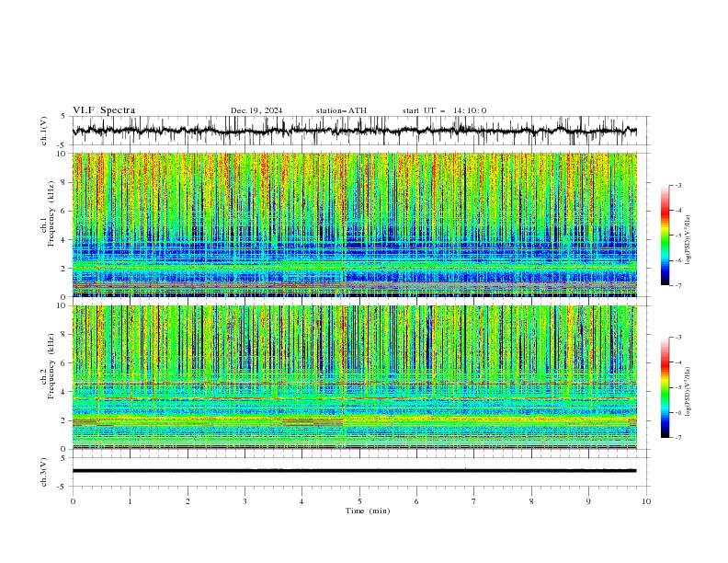
Task: Click the "VLF Spectra" plot title
Action: [x=104, y=110]
